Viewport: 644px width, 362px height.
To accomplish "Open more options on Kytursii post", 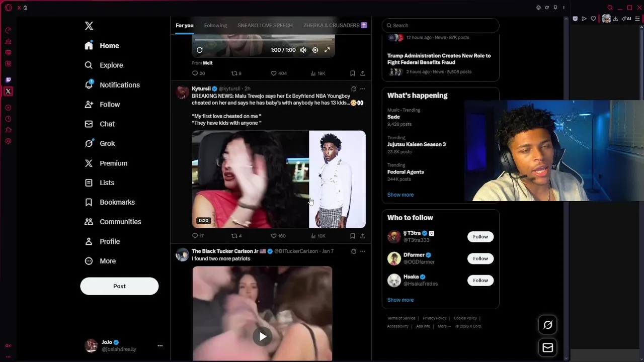I will point(363,89).
